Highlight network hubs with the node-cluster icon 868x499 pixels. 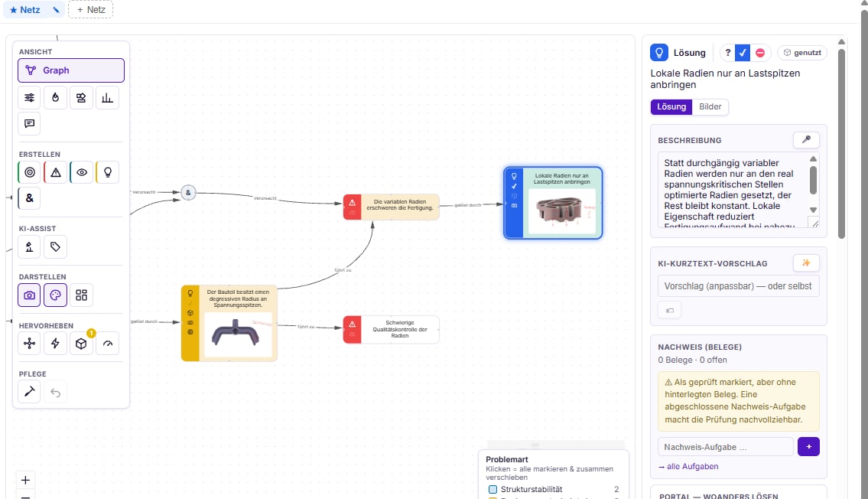[29, 344]
